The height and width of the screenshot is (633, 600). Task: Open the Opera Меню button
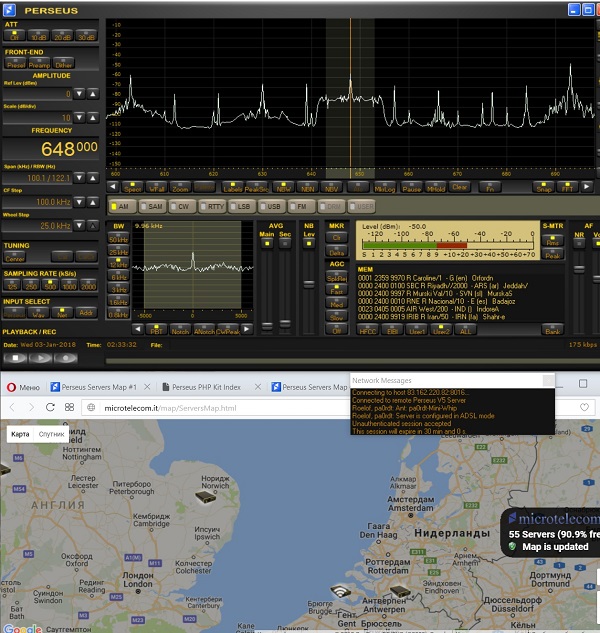point(23,387)
